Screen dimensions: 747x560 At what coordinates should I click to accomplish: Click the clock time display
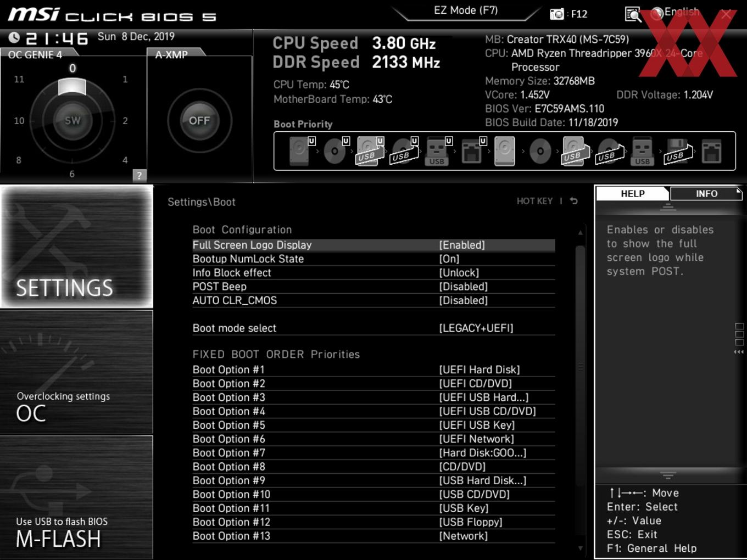point(57,38)
